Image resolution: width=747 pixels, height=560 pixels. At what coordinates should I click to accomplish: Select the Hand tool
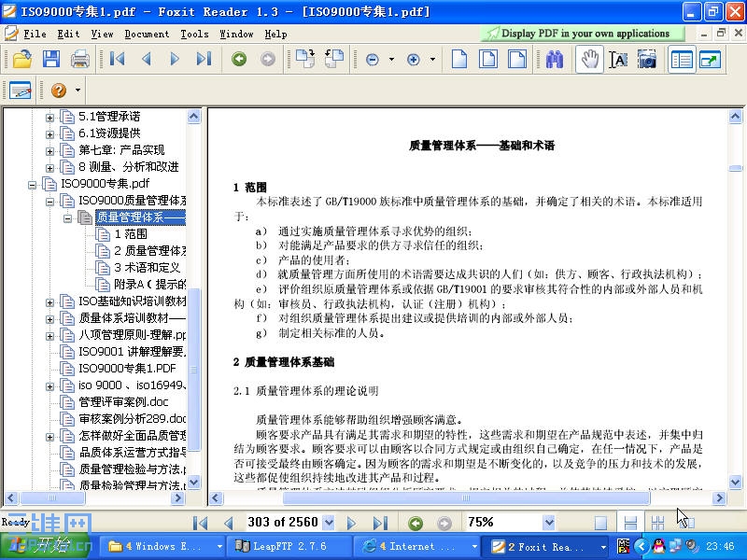coord(589,60)
